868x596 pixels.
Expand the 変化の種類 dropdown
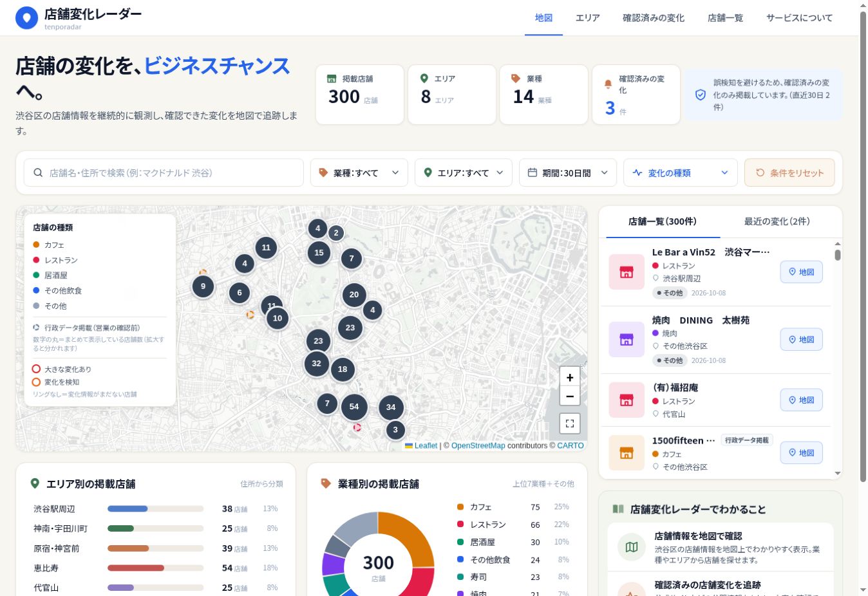point(680,172)
